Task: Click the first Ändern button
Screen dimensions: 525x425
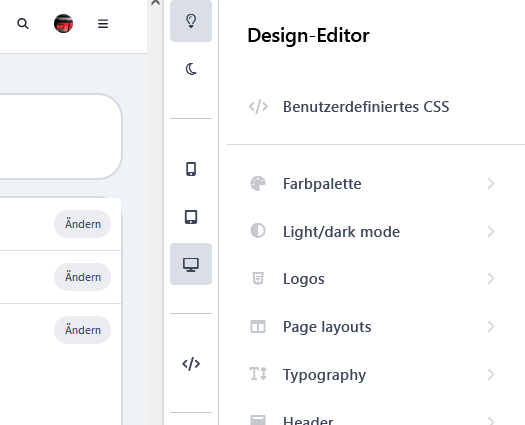Action: point(82,224)
